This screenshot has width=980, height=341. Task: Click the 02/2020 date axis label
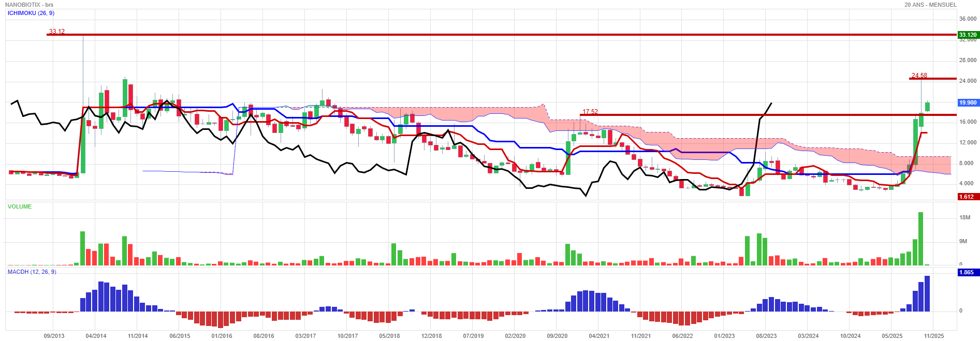pyautogui.click(x=515, y=336)
